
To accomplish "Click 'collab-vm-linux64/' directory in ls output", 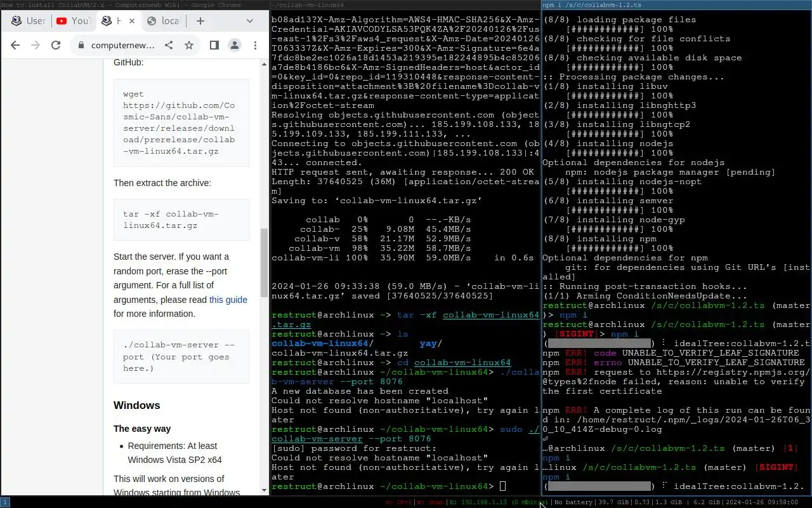I will (322, 344).
